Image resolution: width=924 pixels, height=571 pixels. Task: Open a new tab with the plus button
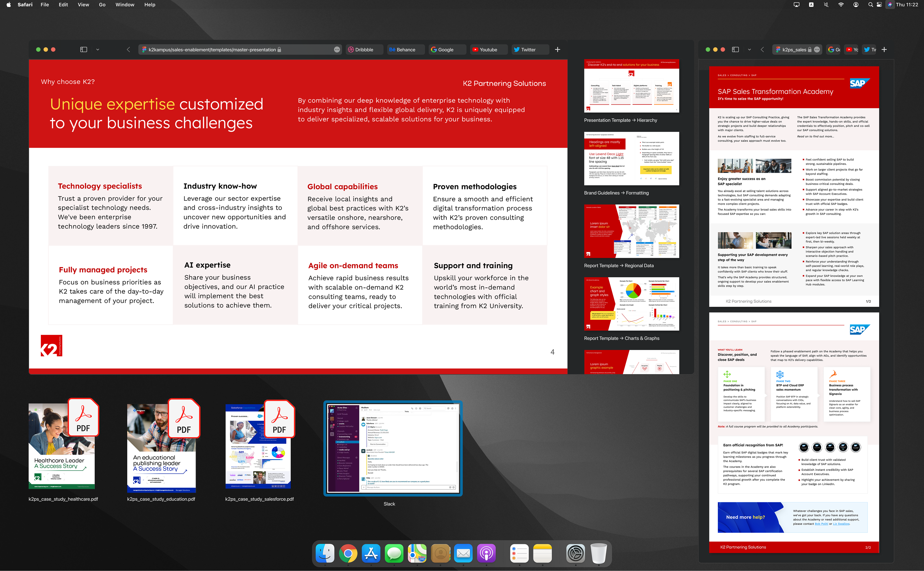(x=558, y=50)
